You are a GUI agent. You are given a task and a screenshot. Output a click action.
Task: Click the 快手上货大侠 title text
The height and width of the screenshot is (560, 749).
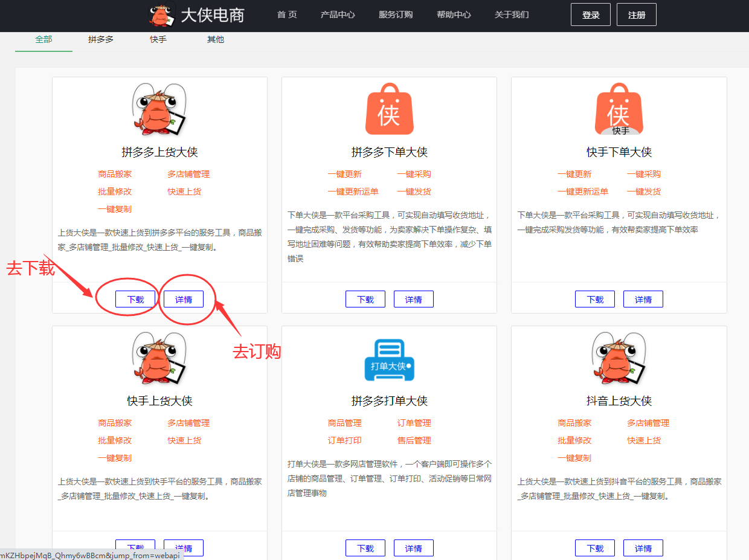coord(159,401)
